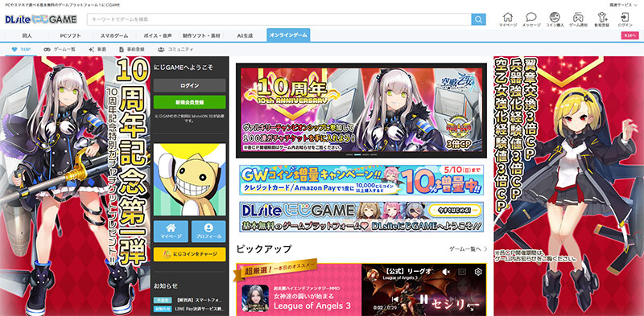Open ゲーム通知 gamepad icon
Image resolution: width=644 pixels, height=316 pixels.
[x=578, y=19]
